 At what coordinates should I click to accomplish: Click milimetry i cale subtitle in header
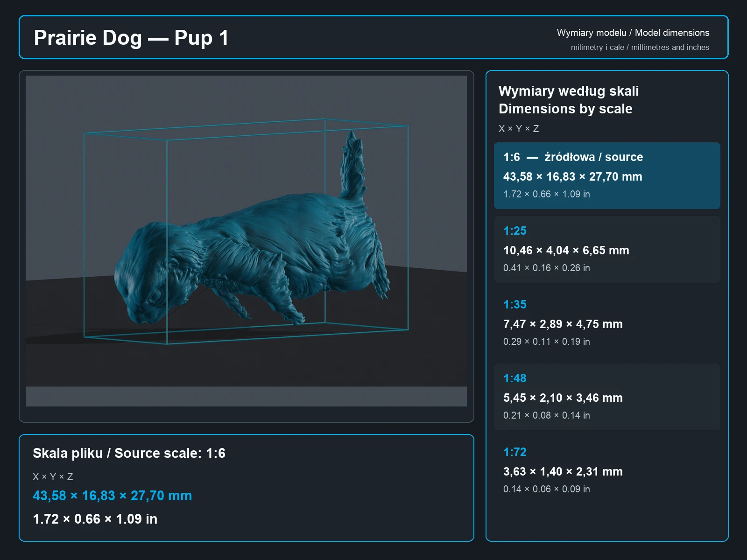coord(640,47)
